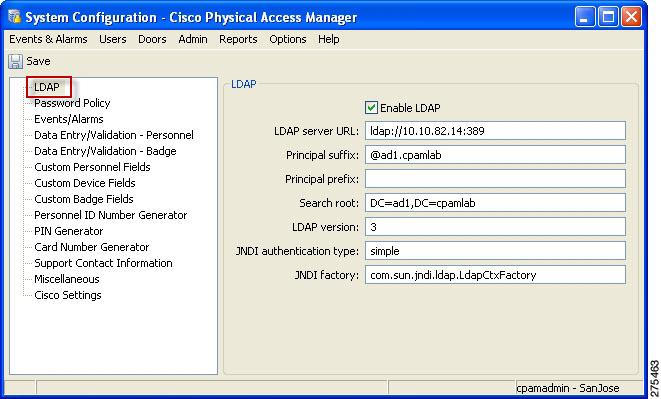
Task: Click the JNDI factory text field
Action: click(495, 275)
